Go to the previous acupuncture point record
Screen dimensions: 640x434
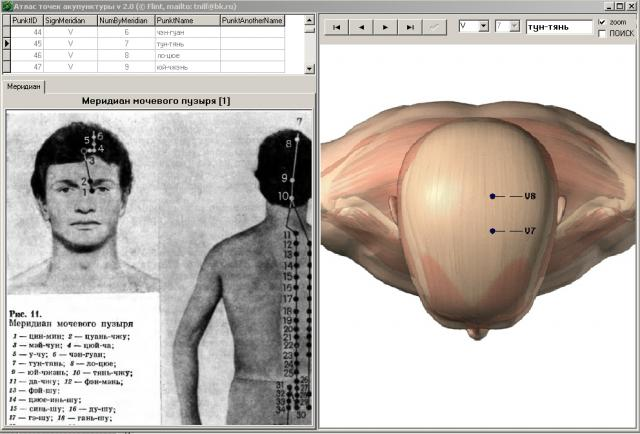pyautogui.click(x=362, y=27)
